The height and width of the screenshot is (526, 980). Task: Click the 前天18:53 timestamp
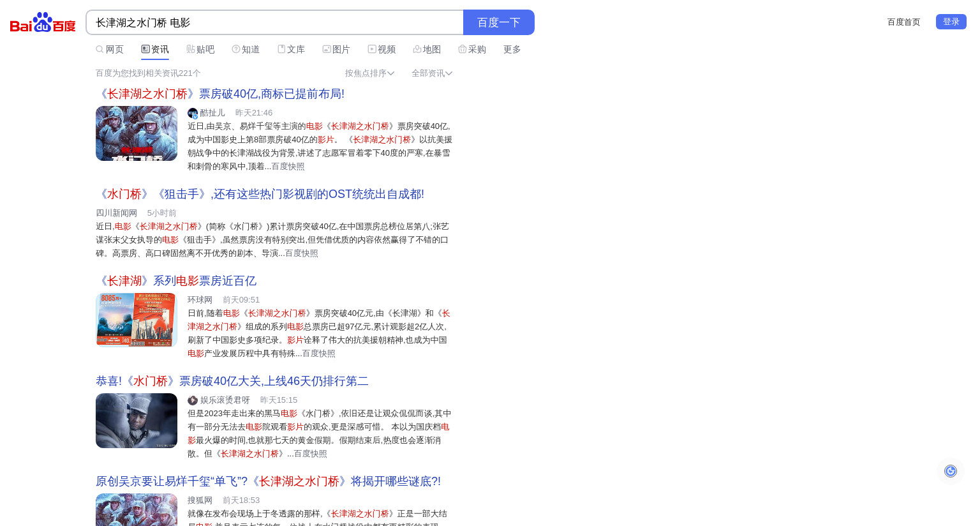point(241,500)
